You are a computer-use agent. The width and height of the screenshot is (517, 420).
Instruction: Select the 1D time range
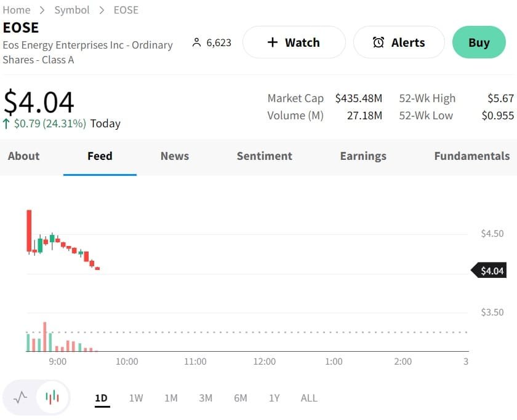[x=102, y=398]
